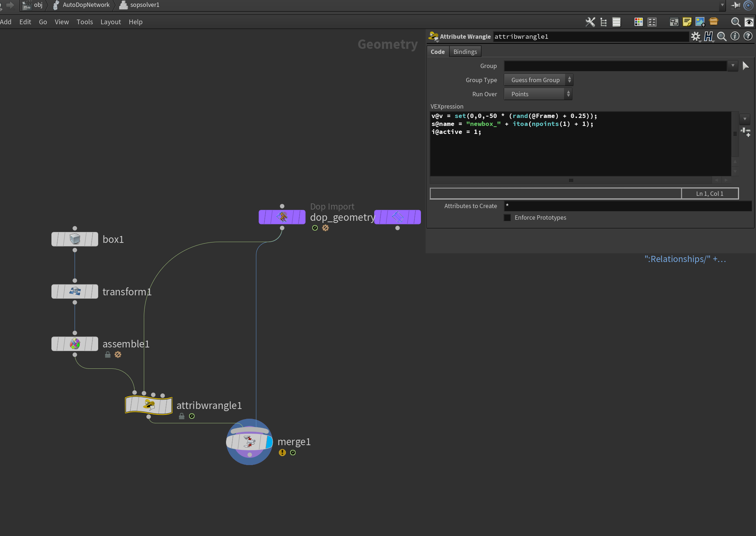Toggle the network display options eye

pyautogui.click(x=749, y=22)
